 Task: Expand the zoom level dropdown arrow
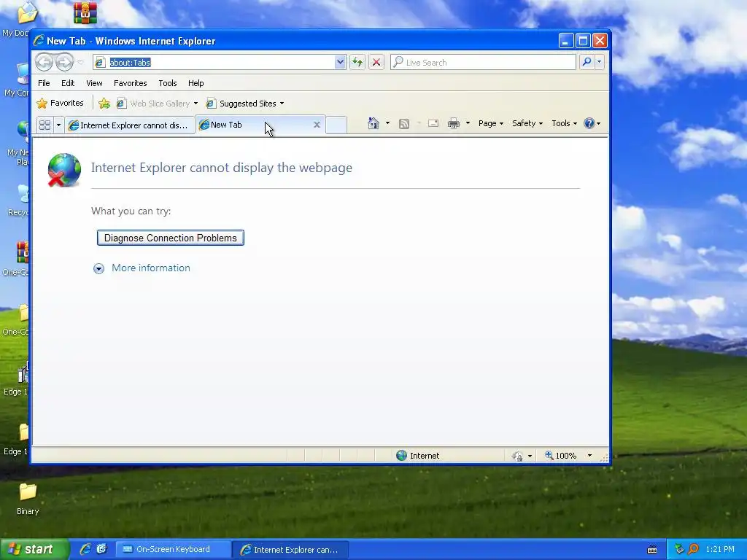[x=589, y=456]
